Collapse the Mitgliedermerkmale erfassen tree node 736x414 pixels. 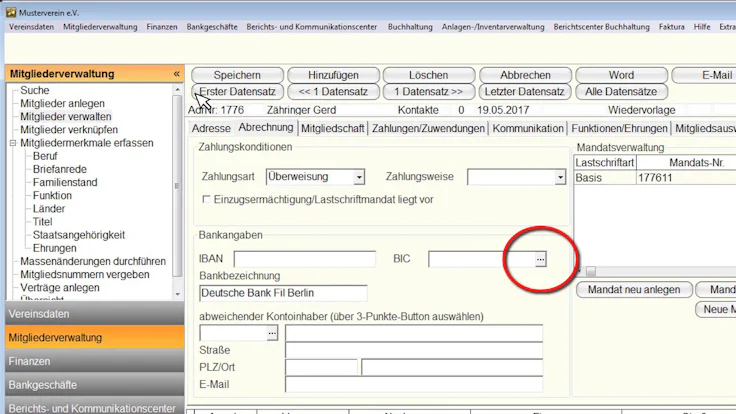click(13, 143)
